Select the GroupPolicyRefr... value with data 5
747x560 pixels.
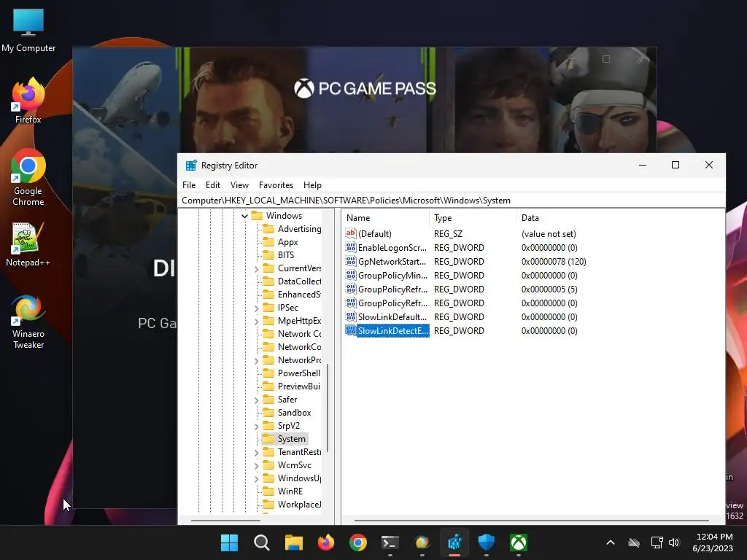pyautogui.click(x=392, y=289)
